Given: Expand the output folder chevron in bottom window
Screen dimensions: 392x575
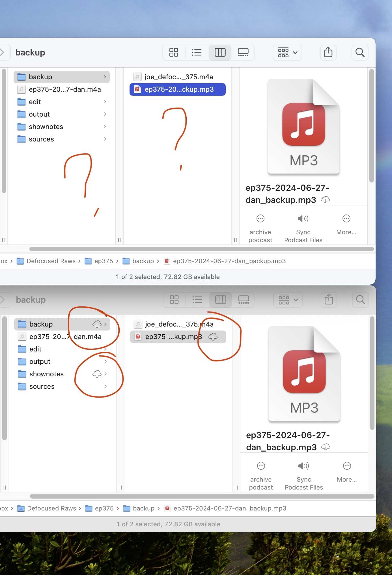Looking at the screenshot, I should pos(105,361).
